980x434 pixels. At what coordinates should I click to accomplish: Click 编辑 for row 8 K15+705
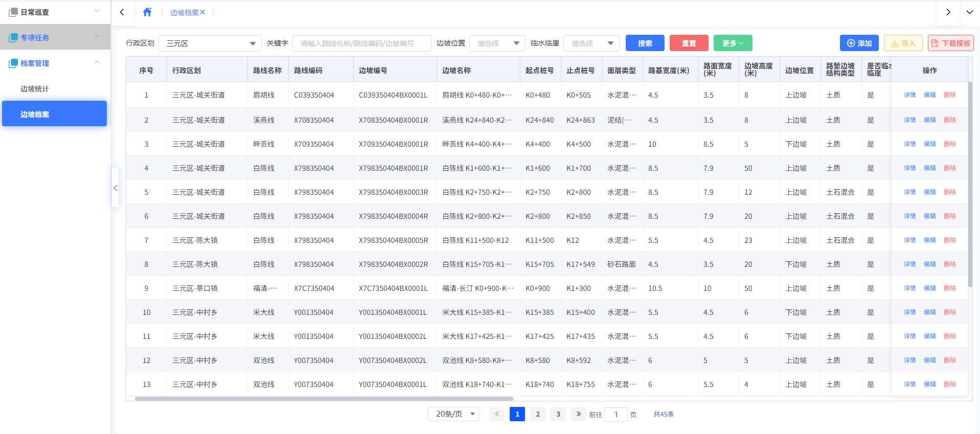click(x=930, y=264)
